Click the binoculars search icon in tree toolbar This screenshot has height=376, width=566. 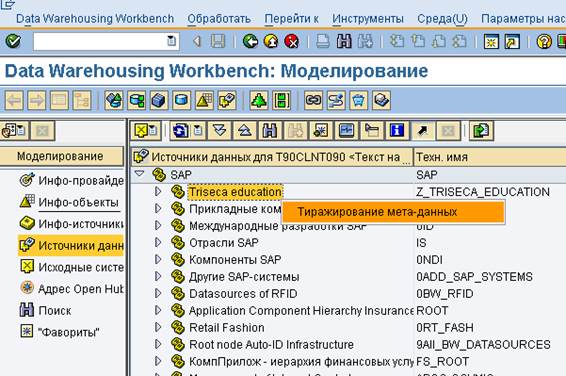pyautogui.click(x=270, y=130)
